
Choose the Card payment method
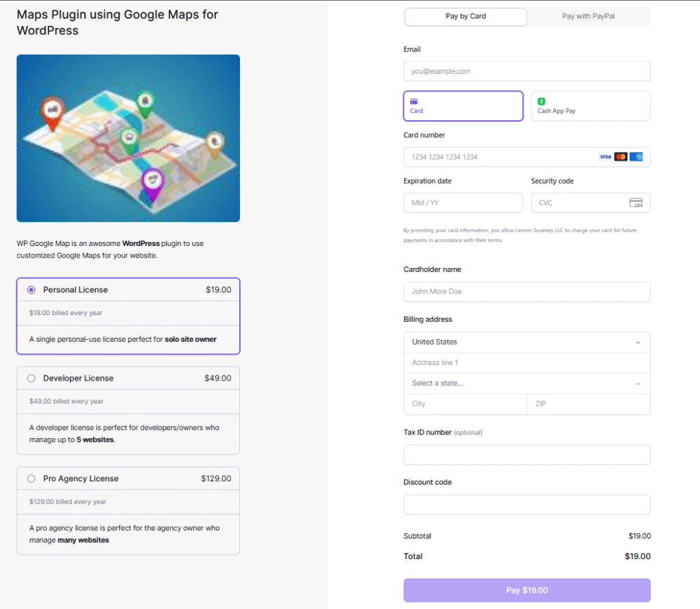coord(463,106)
